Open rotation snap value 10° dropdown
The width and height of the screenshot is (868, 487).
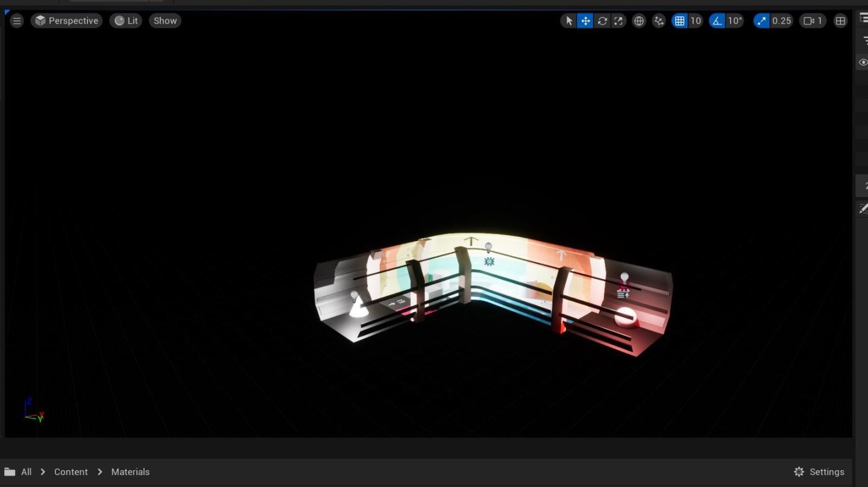click(735, 21)
